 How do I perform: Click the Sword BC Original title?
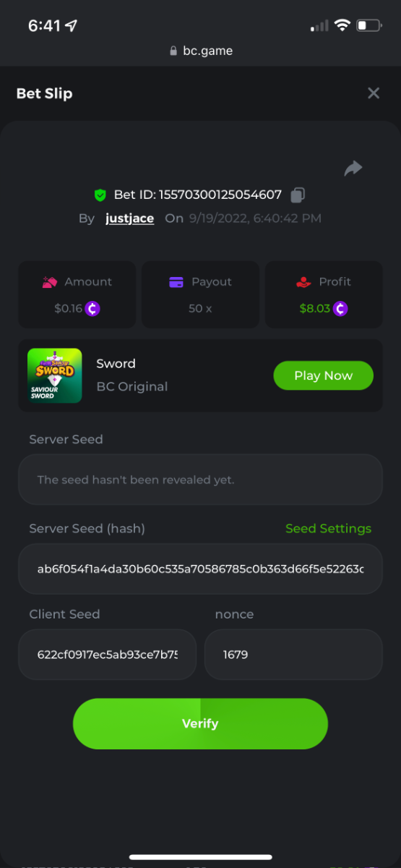point(132,375)
